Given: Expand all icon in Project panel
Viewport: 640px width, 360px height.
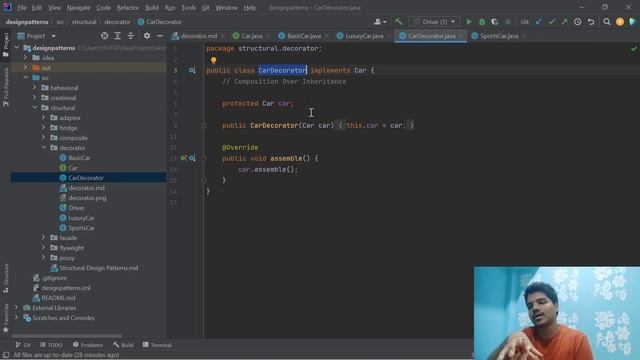Looking at the screenshot, I should [118, 36].
